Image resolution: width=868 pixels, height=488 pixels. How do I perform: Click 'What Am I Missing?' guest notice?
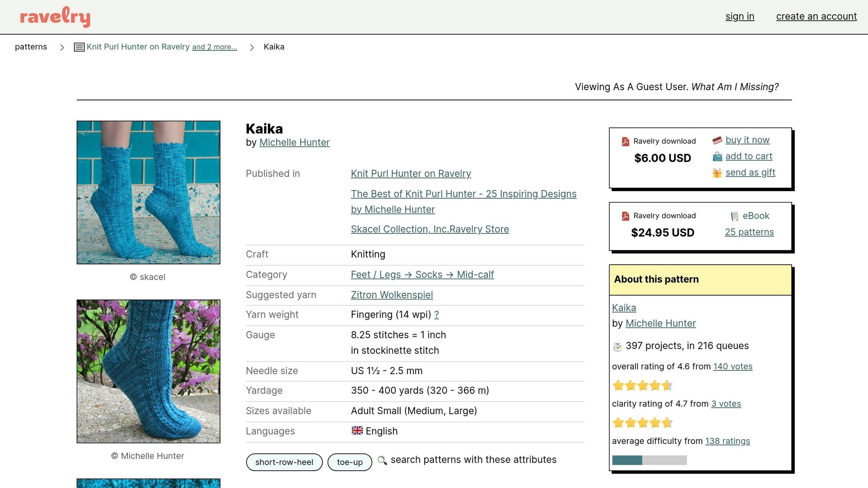point(735,87)
